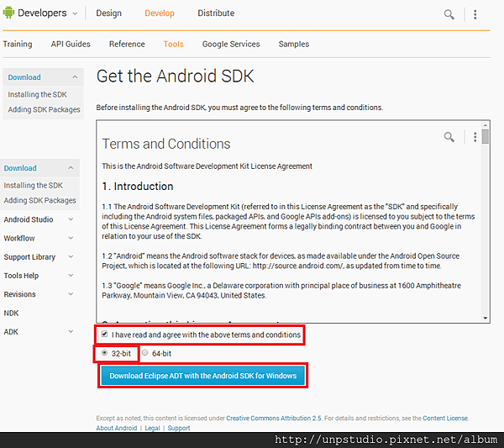
Task: Click the Android Studio sidebar label
Action: point(29,219)
